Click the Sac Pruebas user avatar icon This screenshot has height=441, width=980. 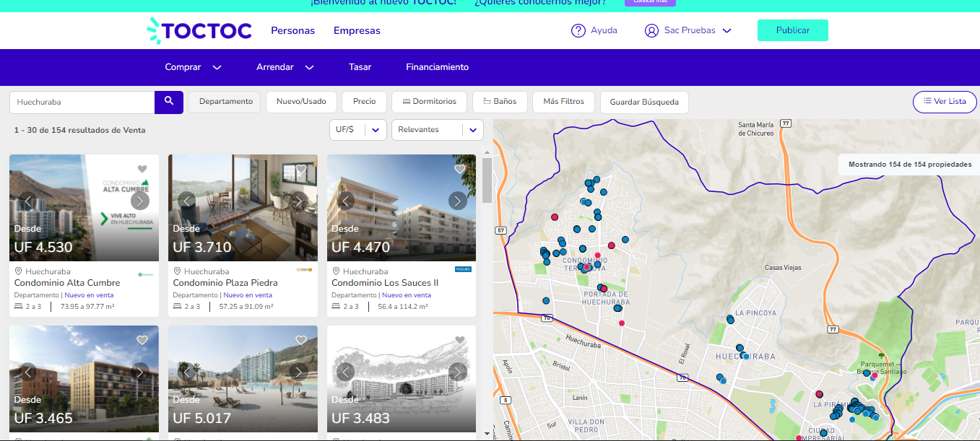[651, 31]
